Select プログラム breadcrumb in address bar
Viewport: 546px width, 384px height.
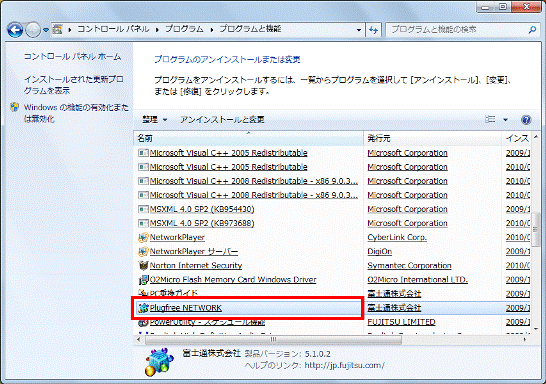(184, 29)
